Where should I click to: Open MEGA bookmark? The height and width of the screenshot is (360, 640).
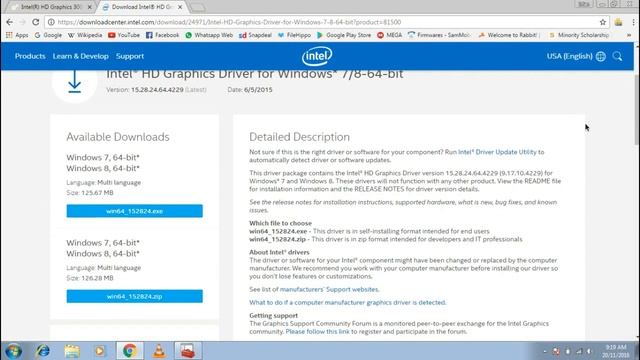(x=389, y=35)
